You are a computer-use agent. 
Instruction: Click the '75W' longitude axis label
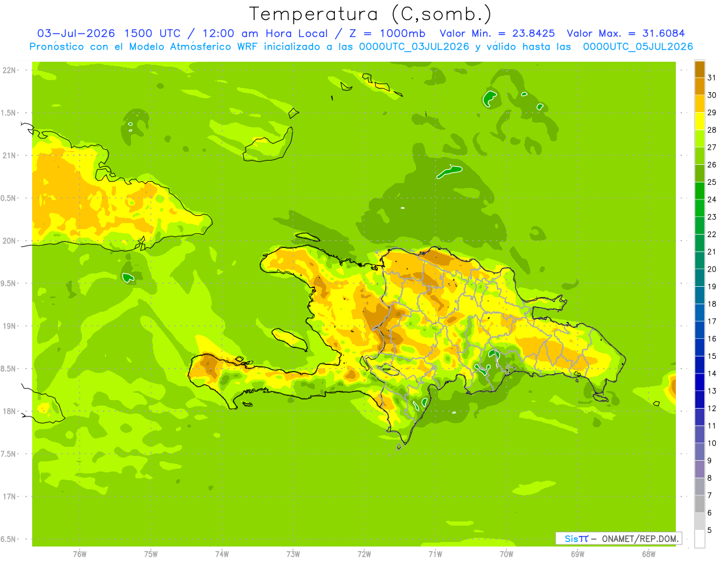tap(151, 554)
